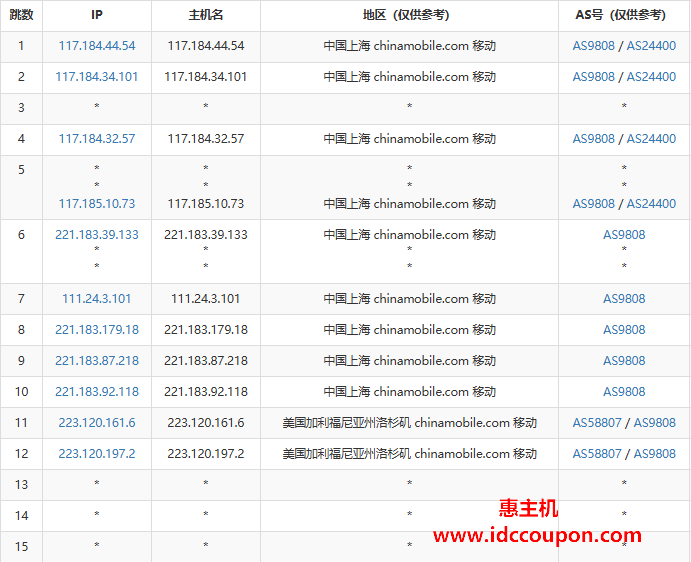Click the 111.24.3.101 IP link

(97, 298)
